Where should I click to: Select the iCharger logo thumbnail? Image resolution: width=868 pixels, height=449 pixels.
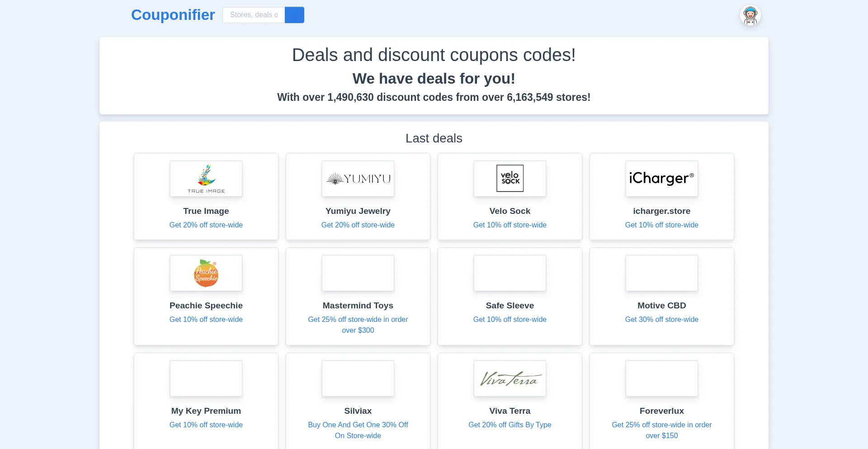pyautogui.click(x=662, y=179)
